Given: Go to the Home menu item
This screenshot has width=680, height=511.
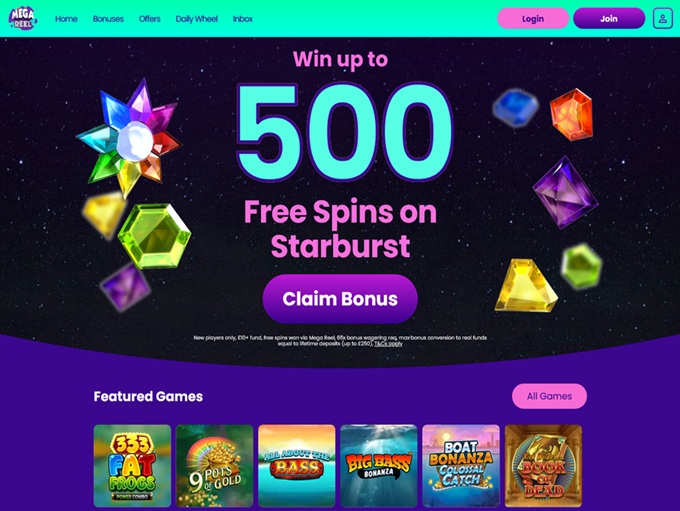Looking at the screenshot, I should pos(66,19).
